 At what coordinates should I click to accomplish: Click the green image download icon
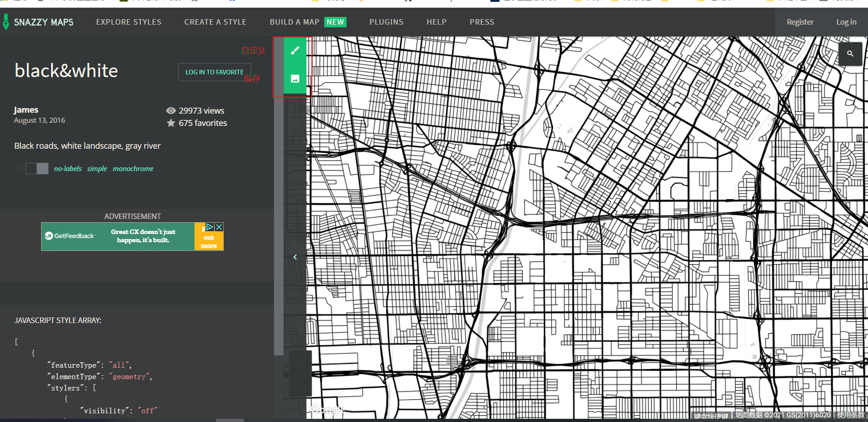pos(295,79)
